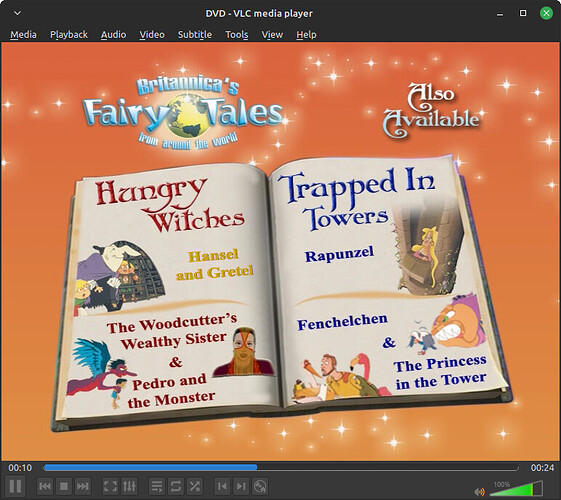This screenshot has height=500, width=561.
Task: Open the Subtitle menu
Action: [195, 35]
